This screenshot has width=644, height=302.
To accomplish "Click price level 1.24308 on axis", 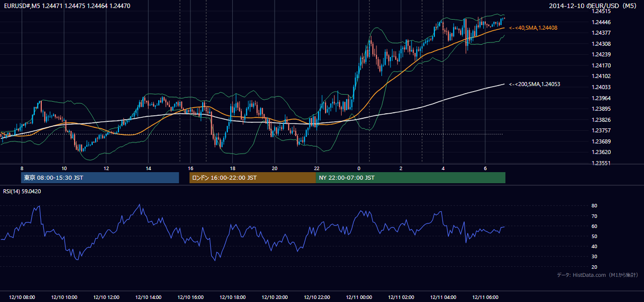I will point(601,44).
